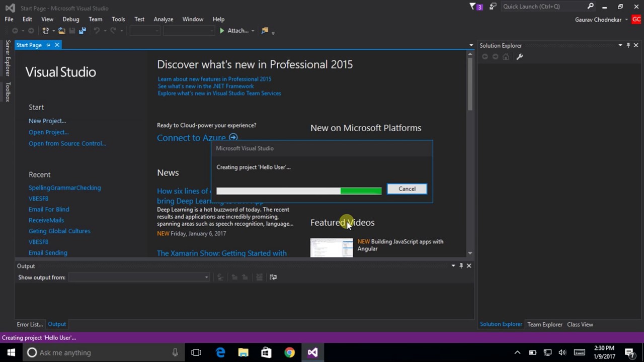644x362 pixels.
Task: Switch to the Team Explorer tab
Action: [x=545, y=324]
